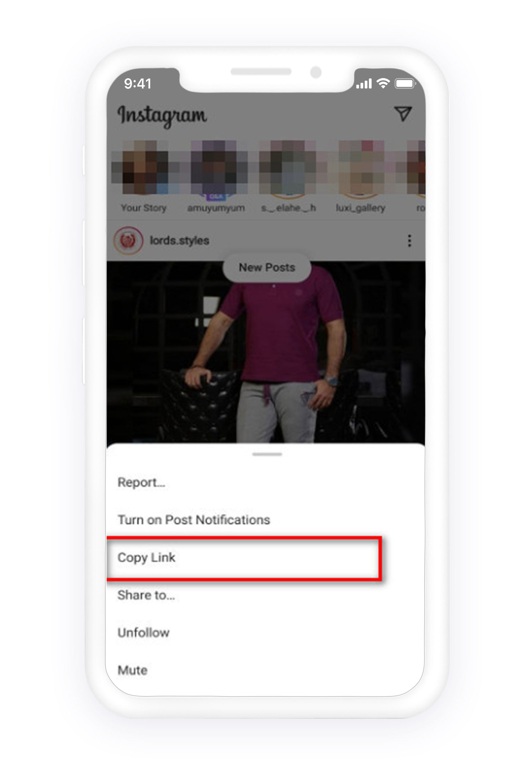
Task: Tap the bottom sheet drag handle
Action: [x=267, y=454]
